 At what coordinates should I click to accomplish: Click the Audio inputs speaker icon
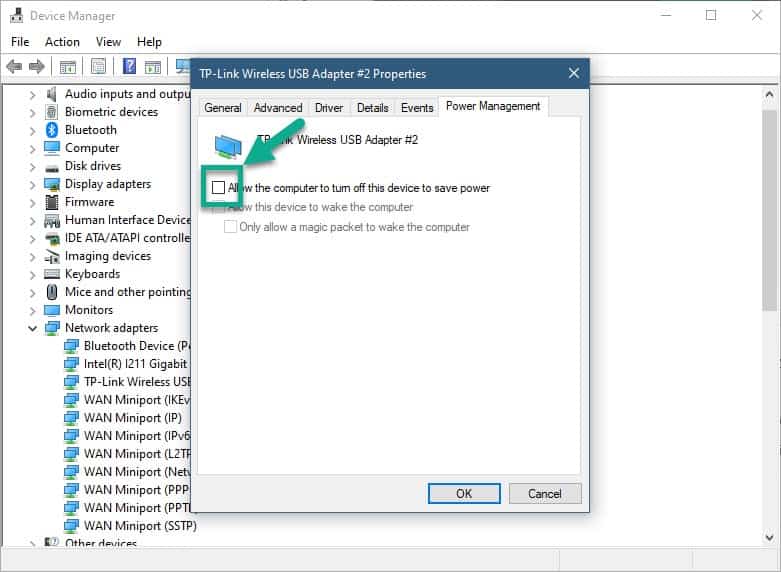pyautogui.click(x=52, y=94)
